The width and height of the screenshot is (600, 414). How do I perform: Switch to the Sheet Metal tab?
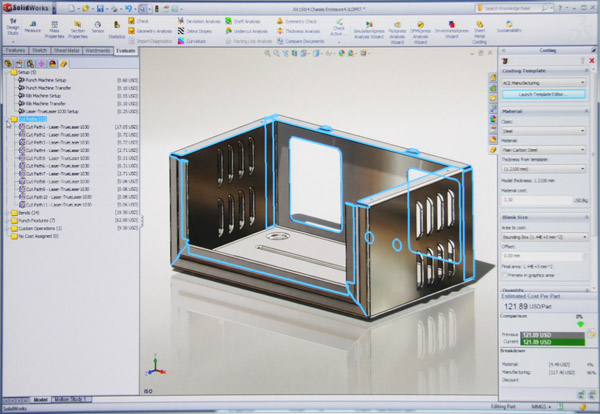70,48
